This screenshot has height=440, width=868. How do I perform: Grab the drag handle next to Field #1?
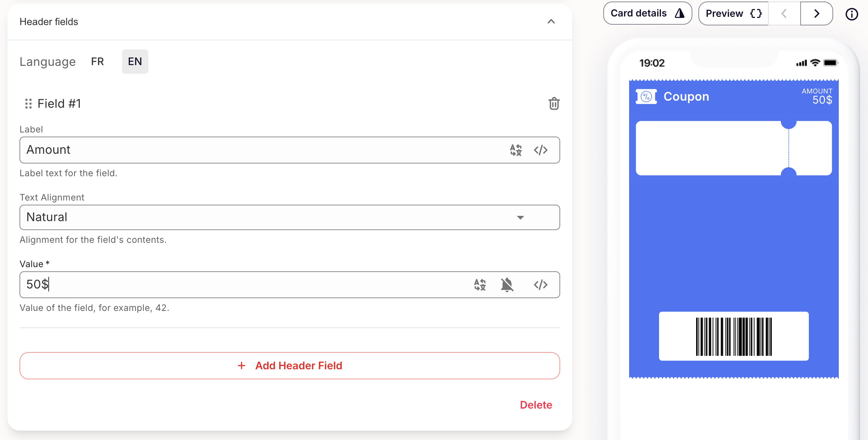point(28,103)
